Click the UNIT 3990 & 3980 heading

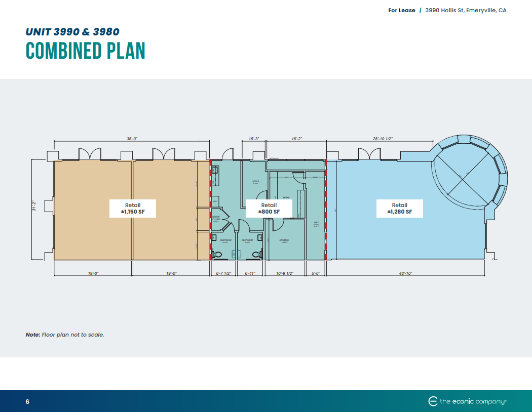73,31
